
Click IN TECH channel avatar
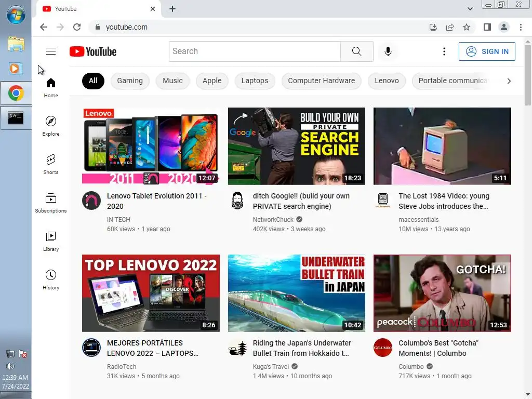(91, 201)
